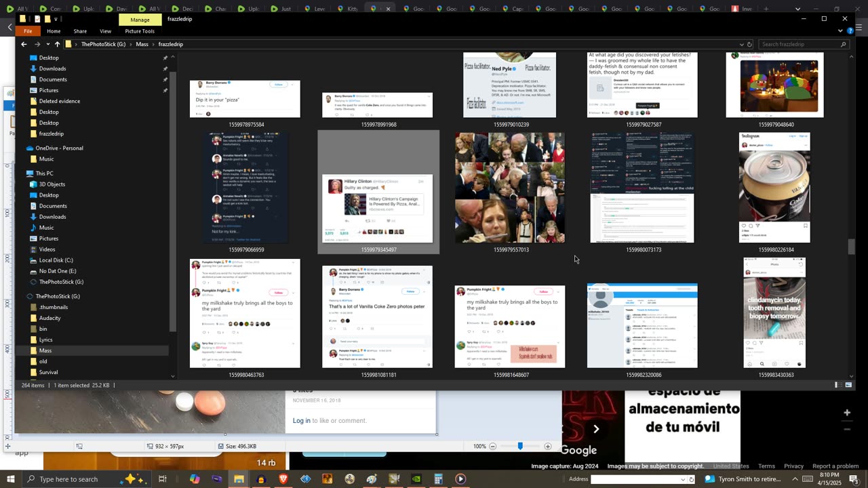Open the Windows Start menu
This screenshot has width=868, height=488.
coord(11,479)
